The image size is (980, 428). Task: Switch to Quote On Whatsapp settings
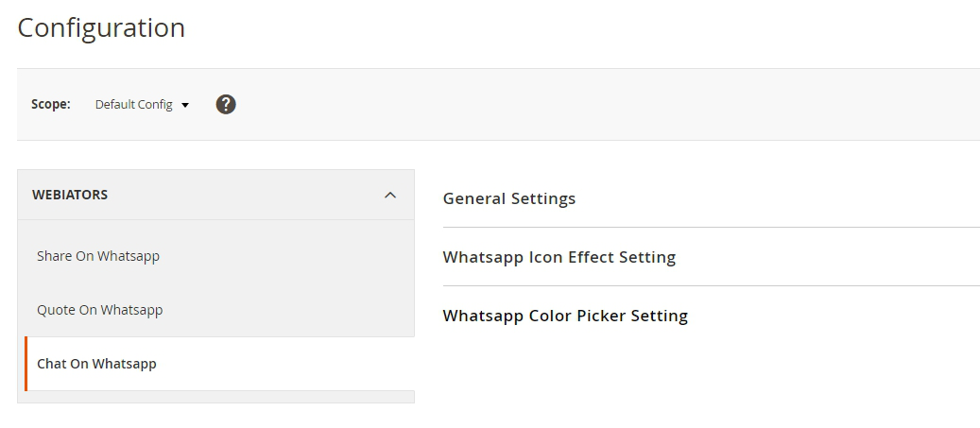[x=100, y=310]
